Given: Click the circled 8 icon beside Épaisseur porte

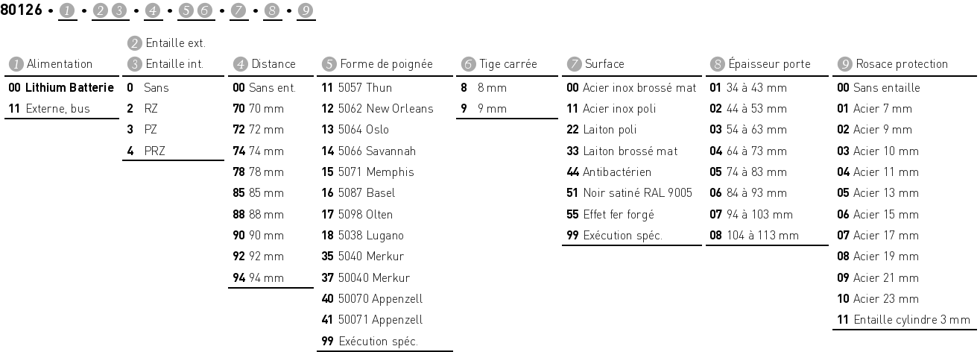Looking at the screenshot, I should 717,64.
